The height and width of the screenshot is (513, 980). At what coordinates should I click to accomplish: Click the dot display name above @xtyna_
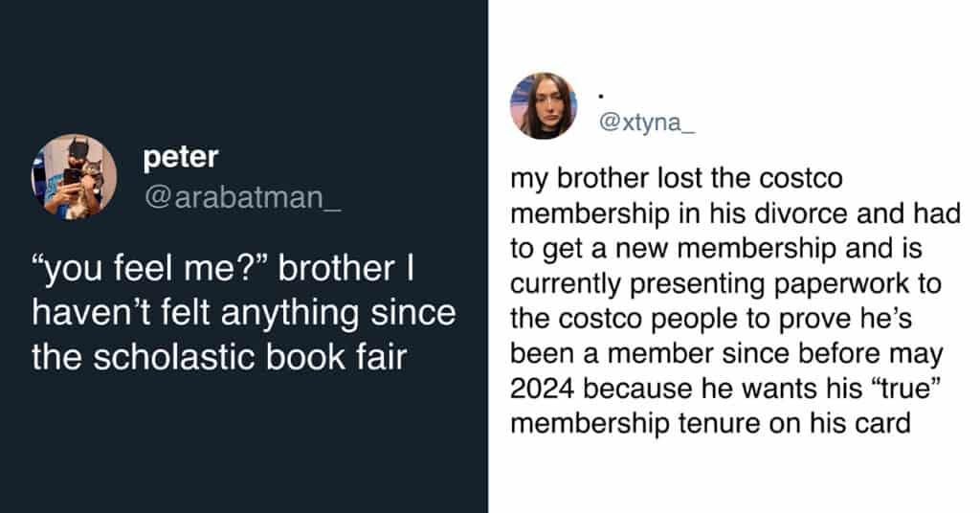click(601, 97)
